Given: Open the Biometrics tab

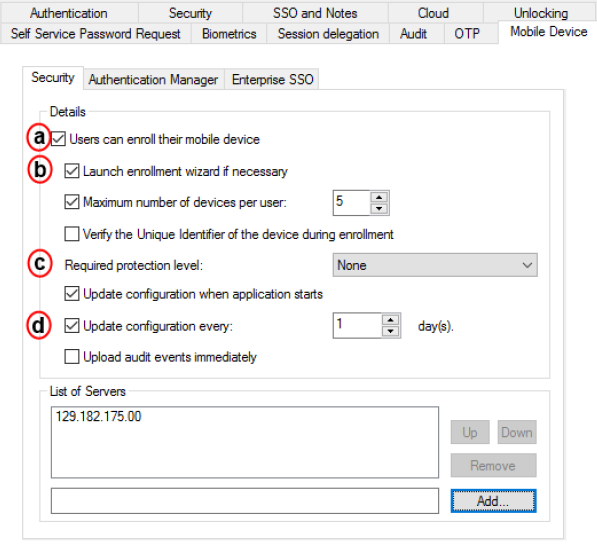Looking at the screenshot, I should (229, 34).
